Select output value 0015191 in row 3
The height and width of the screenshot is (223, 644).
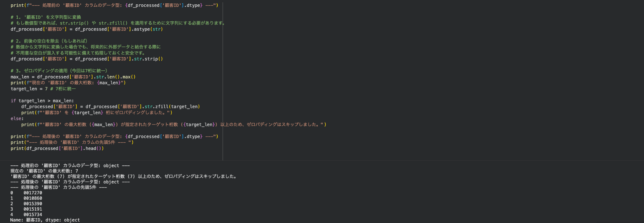pyautogui.click(x=33, y=209)
